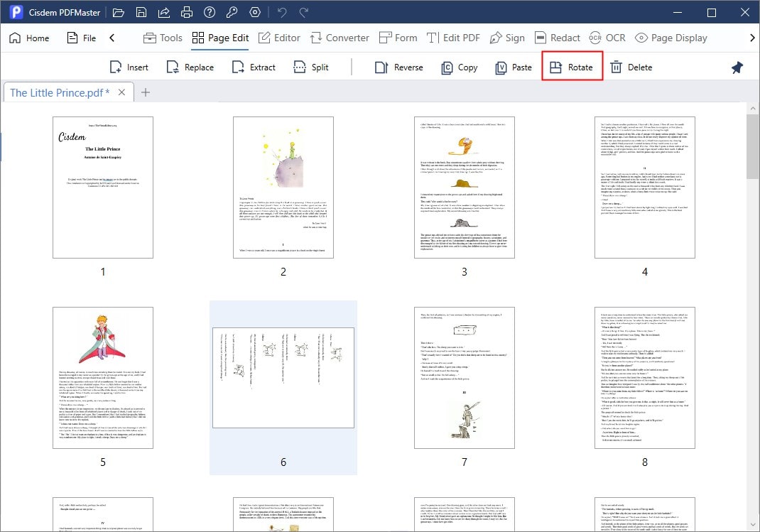Open the Editor tab
Image resolution: width=760 pixels, height=532 pixels.
tap(279, 38)
